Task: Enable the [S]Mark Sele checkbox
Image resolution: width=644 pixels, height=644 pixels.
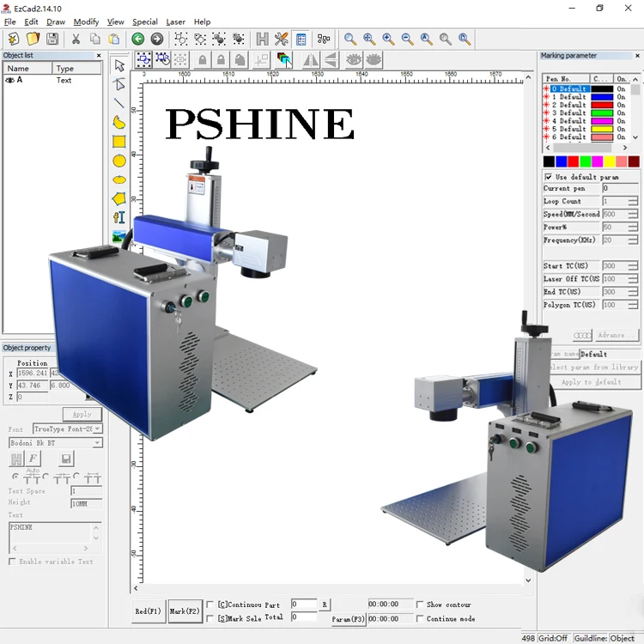Action: (210, 618)
